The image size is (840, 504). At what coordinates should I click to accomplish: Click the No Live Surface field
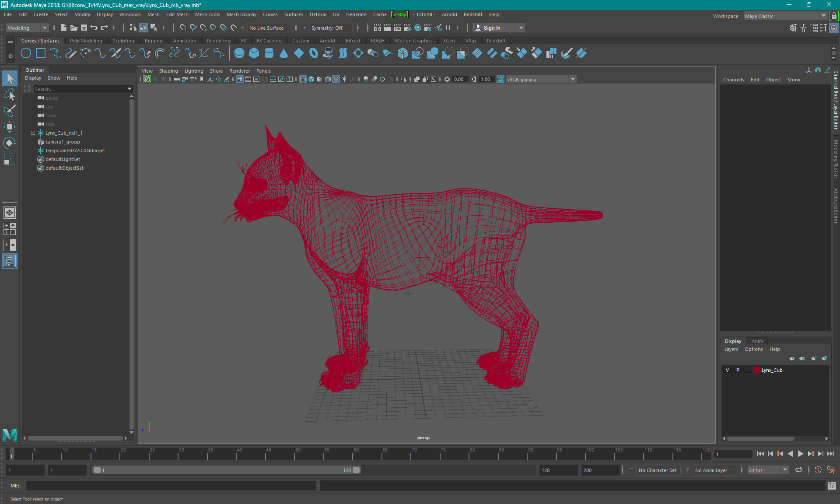pyautogui.click(x=269, y=28)
